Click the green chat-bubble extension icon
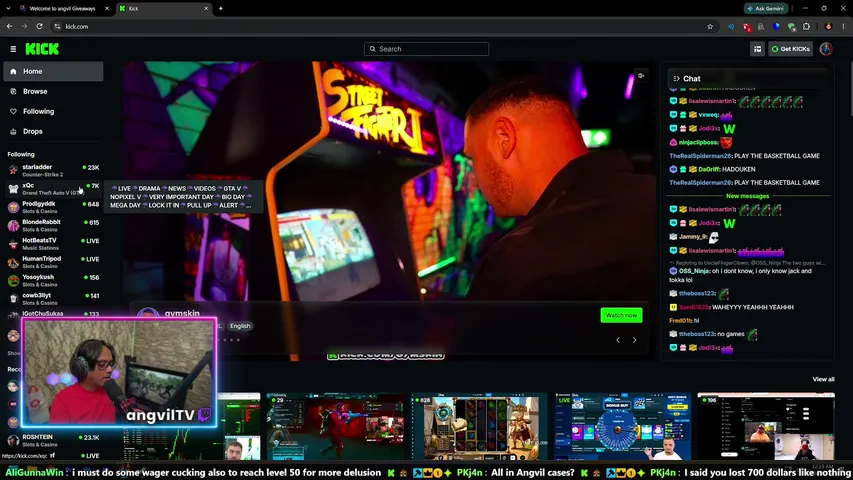 (792, 27)
